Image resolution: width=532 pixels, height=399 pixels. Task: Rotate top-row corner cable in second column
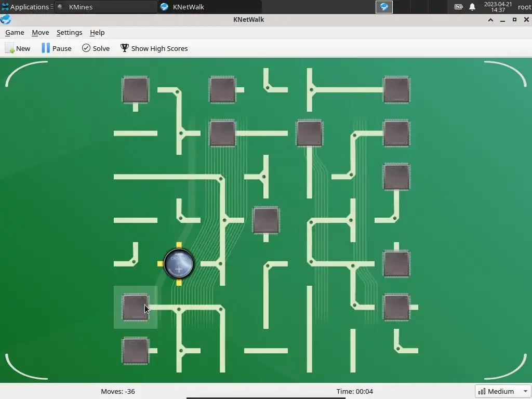(179, 90)
